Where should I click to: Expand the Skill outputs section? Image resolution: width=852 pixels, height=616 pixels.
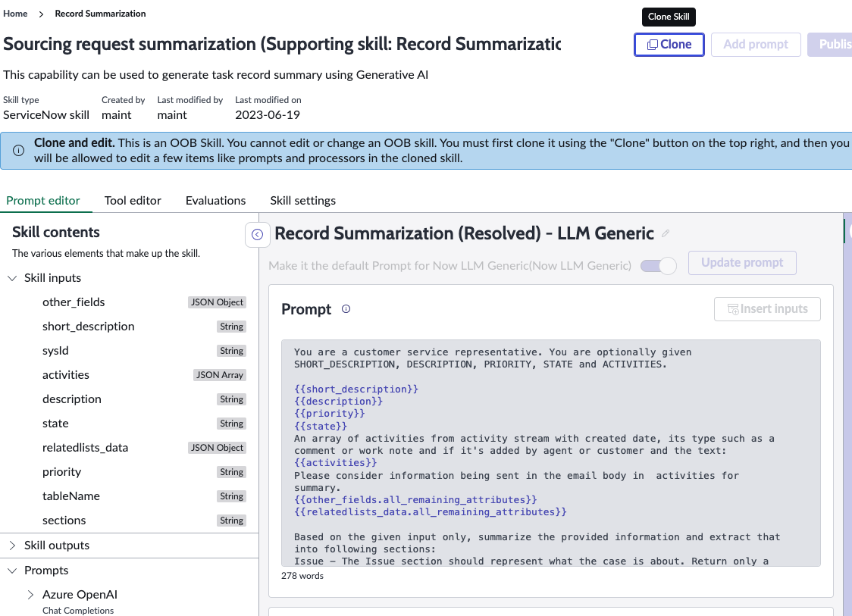[12, 546]
